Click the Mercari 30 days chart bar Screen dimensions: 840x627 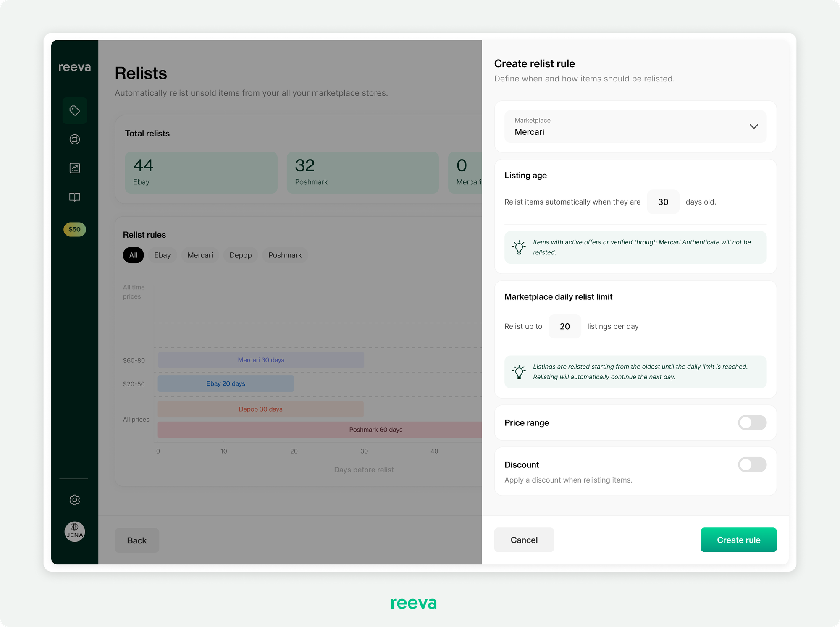pyautogui.click(x=261, y=360)
